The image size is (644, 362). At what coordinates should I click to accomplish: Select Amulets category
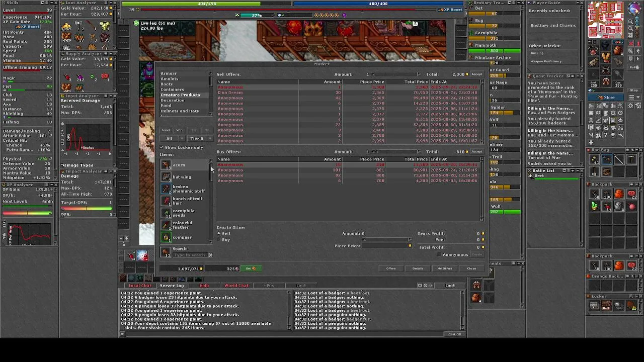[169, 79]
